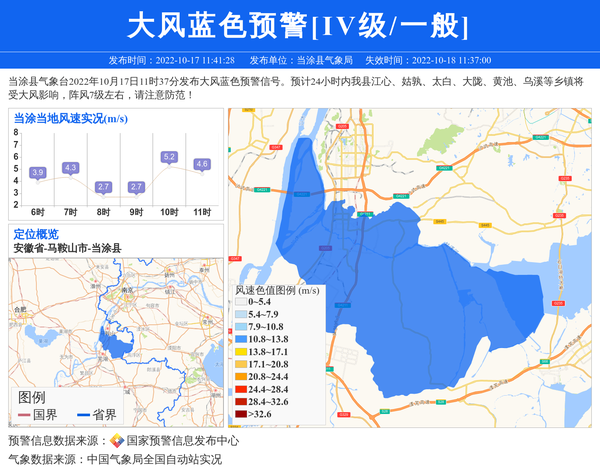Click the 定位概览 section heading
The image size is (600, 471).
click(x=36, y=234)
